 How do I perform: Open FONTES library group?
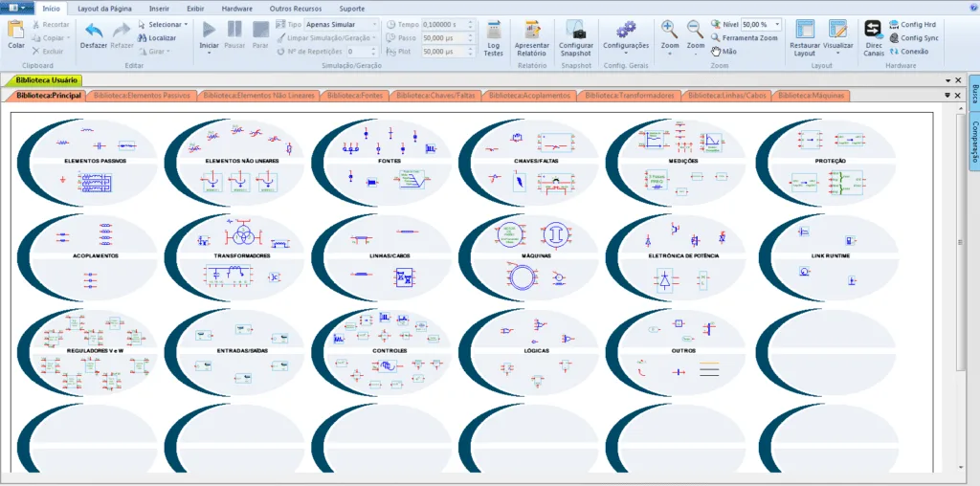[380, 162]
